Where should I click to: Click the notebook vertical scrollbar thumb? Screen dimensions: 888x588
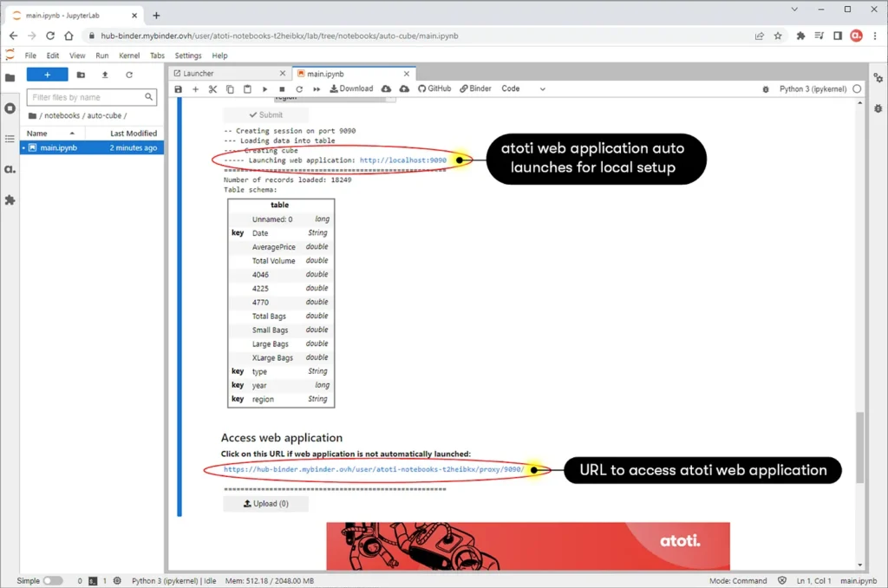tap(859, 448)
